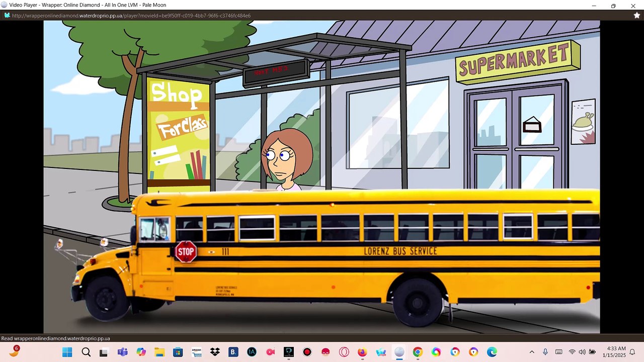Click the bus stop video player area
Image resolution: width=644 pixels, height=362 pixels.
pyautogui.click(x=321, y=176)
